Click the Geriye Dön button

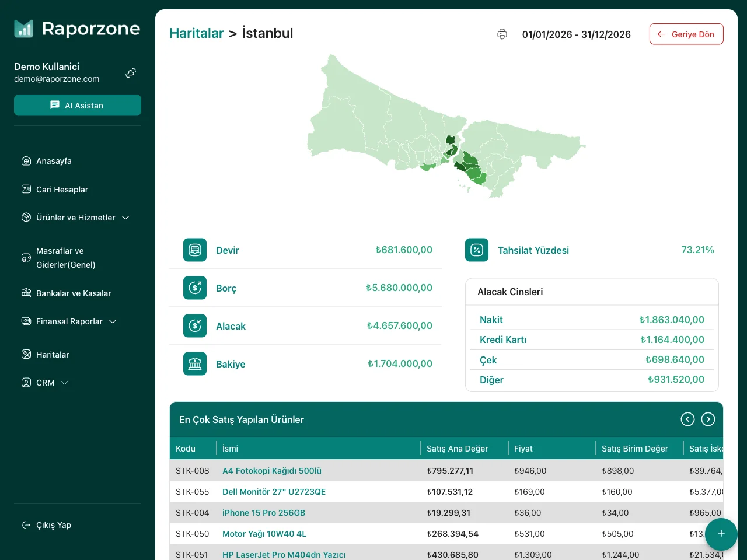tap(686, 34)
